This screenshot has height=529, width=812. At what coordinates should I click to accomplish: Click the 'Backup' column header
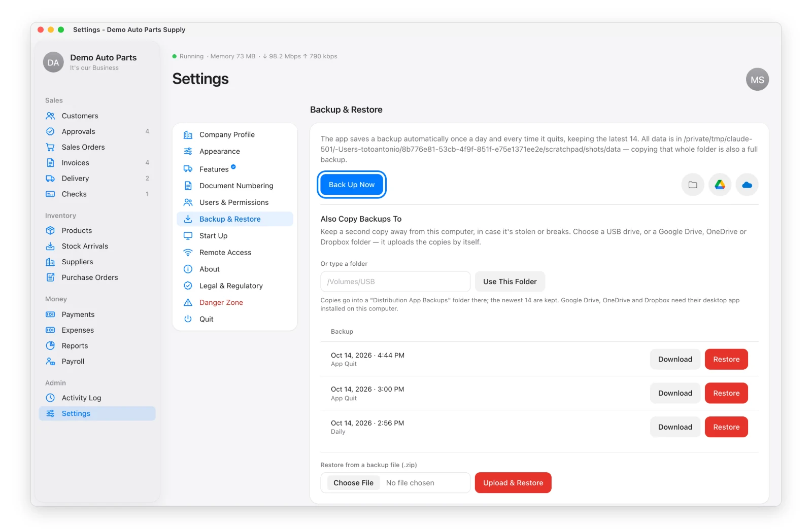tap(342, 331)
